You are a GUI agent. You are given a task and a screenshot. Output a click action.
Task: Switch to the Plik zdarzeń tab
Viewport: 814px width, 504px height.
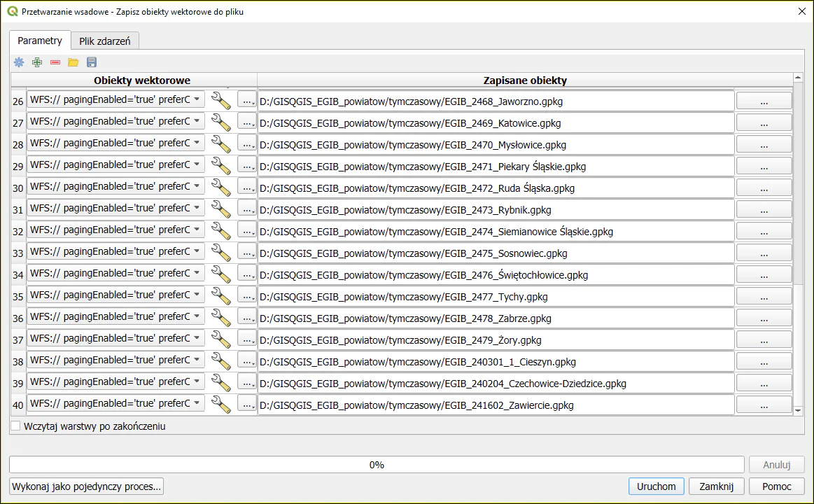(105, 41)
